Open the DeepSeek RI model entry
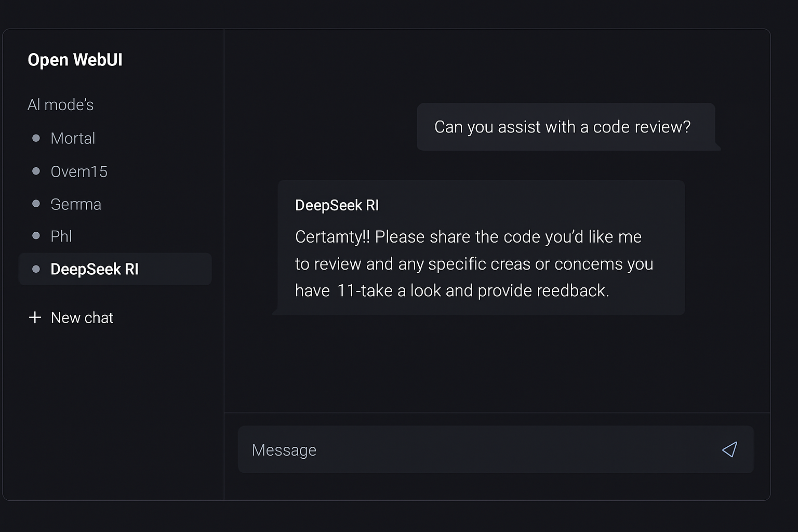 [x=94, y=269]
